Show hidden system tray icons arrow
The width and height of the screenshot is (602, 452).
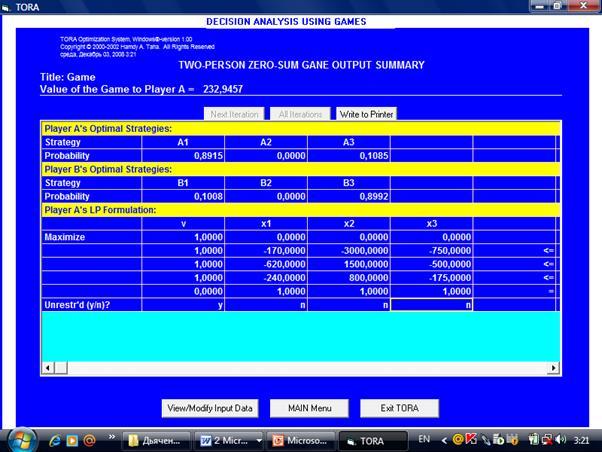(445, 440)
